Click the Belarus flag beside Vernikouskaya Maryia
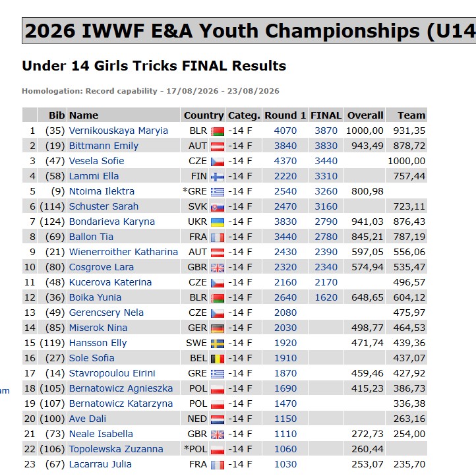476x476 pixels. 218,131
